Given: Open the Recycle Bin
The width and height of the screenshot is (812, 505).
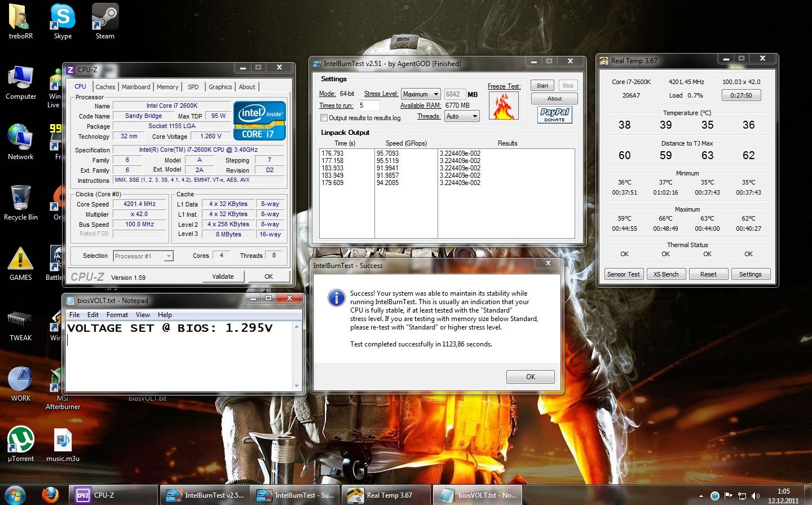Looking at the screenshot, I should coord(20,203).
